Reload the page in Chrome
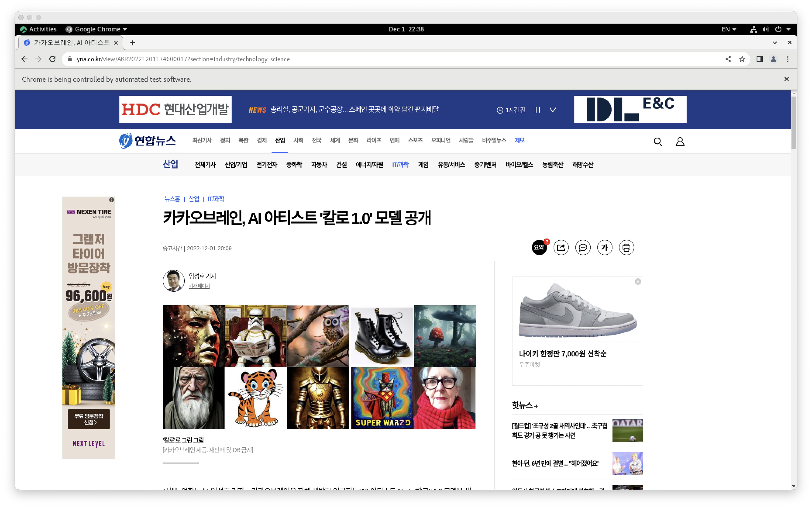 pyautogui.click(x=52, y=59)
